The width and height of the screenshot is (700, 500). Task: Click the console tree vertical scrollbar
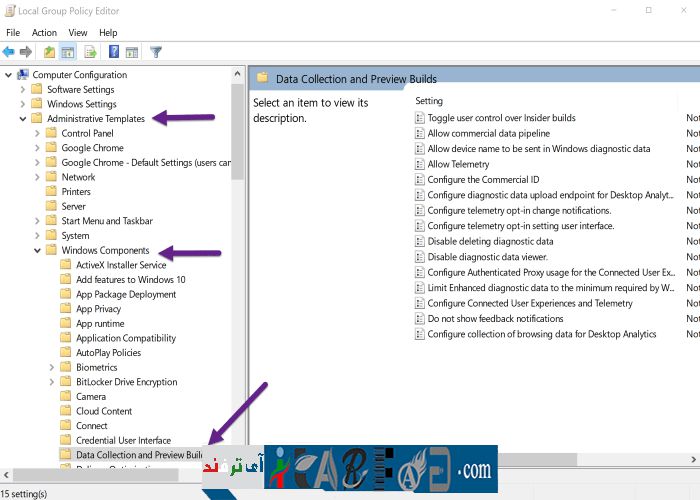[238, 250]
